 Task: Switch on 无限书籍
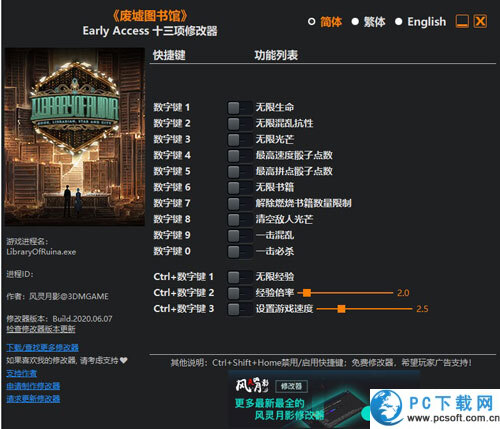tap(239, 187)
